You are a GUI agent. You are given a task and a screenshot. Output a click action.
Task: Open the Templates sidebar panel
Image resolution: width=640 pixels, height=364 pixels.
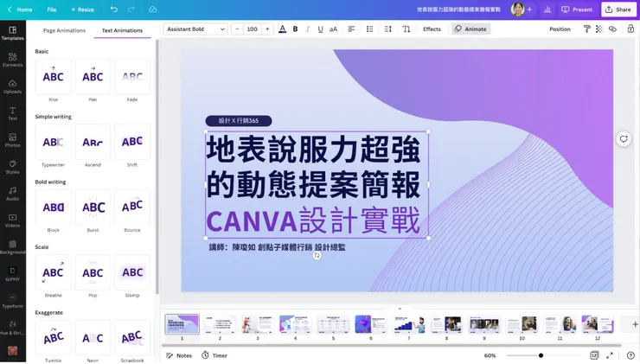(13, 33)
